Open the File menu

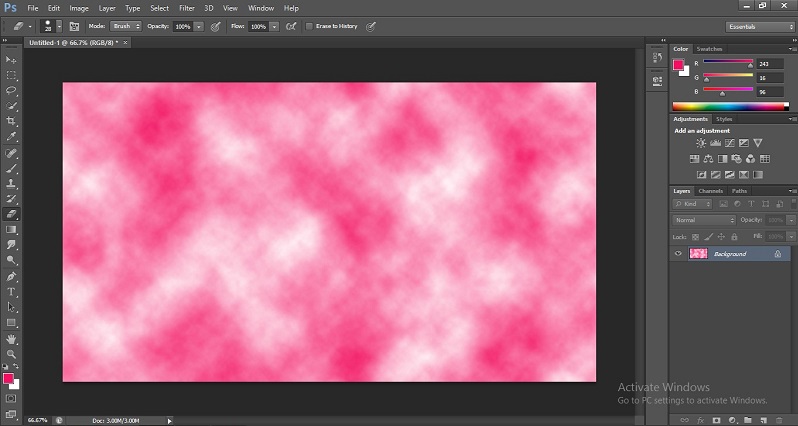click(x=33, y=8)
